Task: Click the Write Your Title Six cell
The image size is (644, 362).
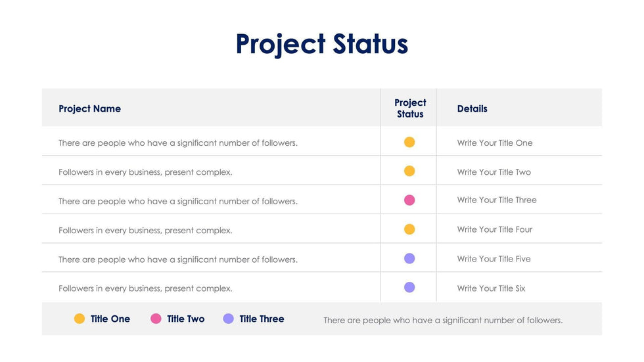Action: 491,288
